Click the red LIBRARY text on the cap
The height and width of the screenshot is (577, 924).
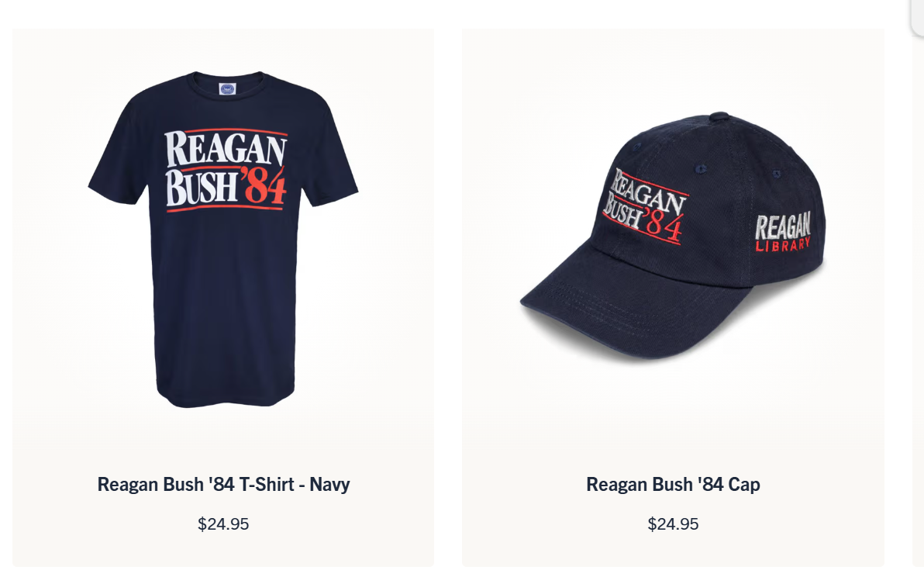coord(783,245)
